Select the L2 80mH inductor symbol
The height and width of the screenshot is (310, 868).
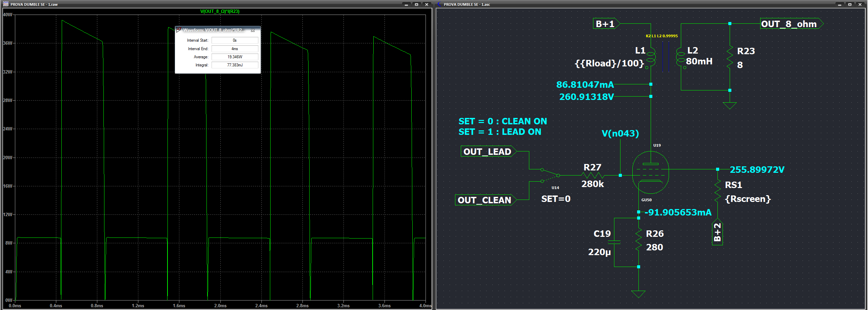point(680,58)
